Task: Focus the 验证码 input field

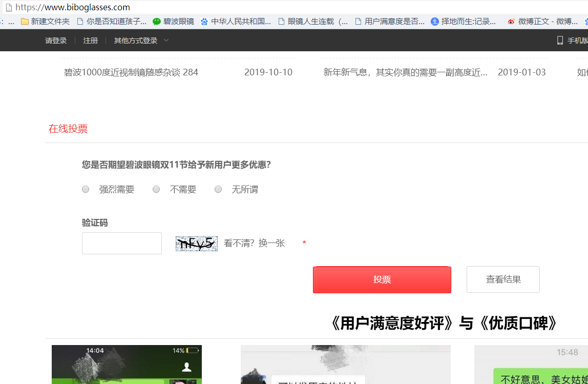Action: [122, 243]
